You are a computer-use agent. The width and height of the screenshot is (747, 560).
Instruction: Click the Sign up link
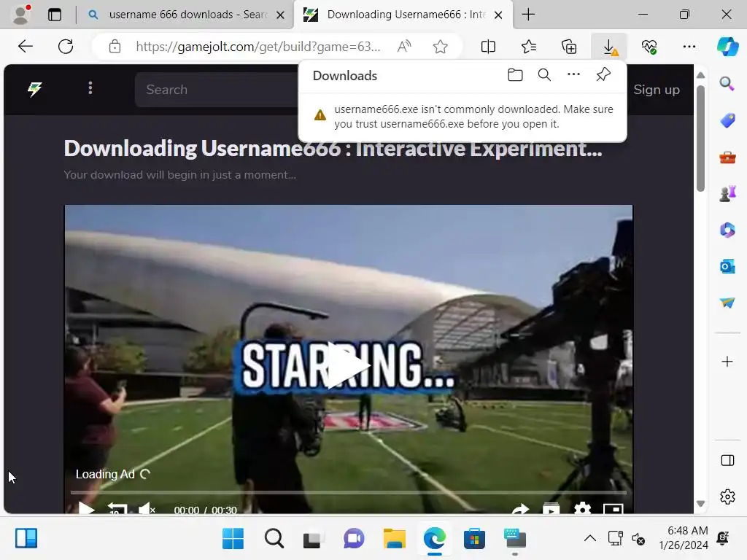(656, 90)
